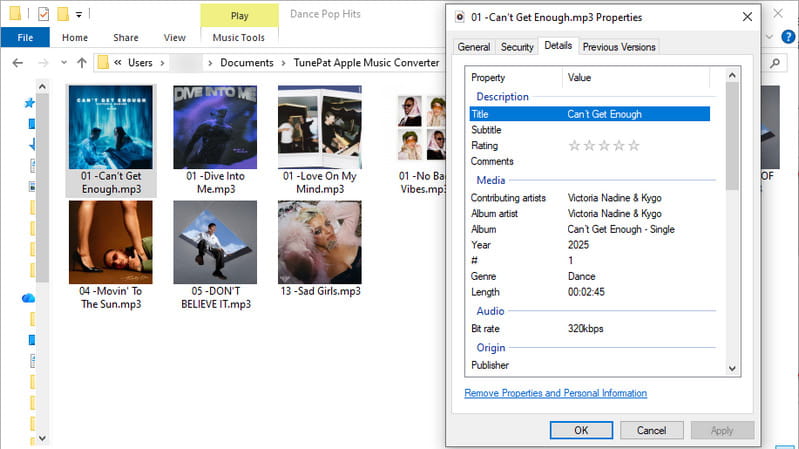Click the Apply button
This screenshot has width=799, height=449.
[722, 430]
